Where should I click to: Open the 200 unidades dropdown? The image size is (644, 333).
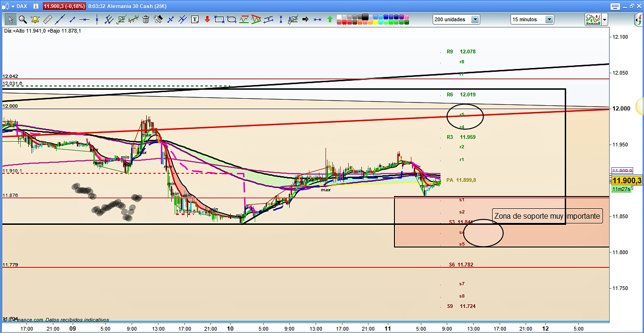pos(475,19)
